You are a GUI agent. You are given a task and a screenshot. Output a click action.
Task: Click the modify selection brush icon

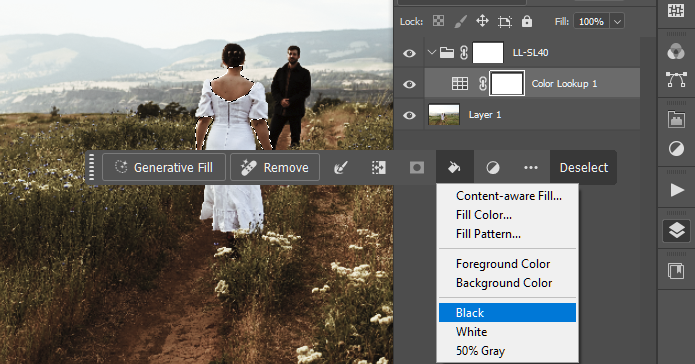340,168
